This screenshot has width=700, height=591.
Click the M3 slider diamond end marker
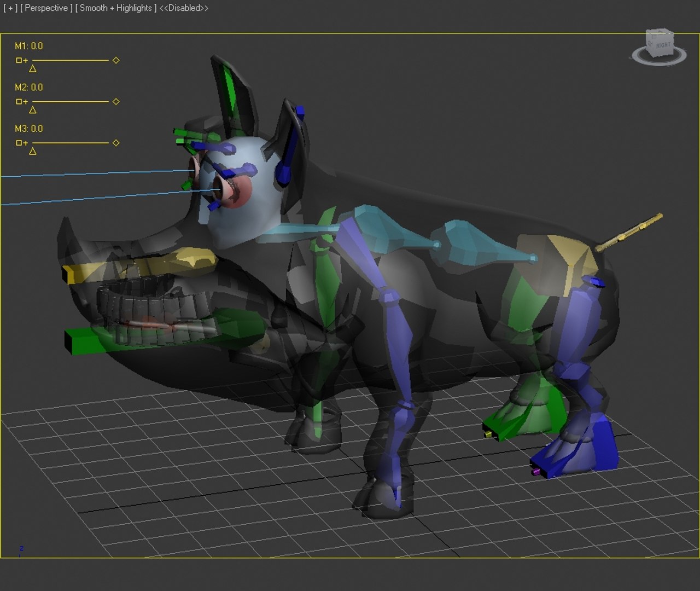pos(116,143)
